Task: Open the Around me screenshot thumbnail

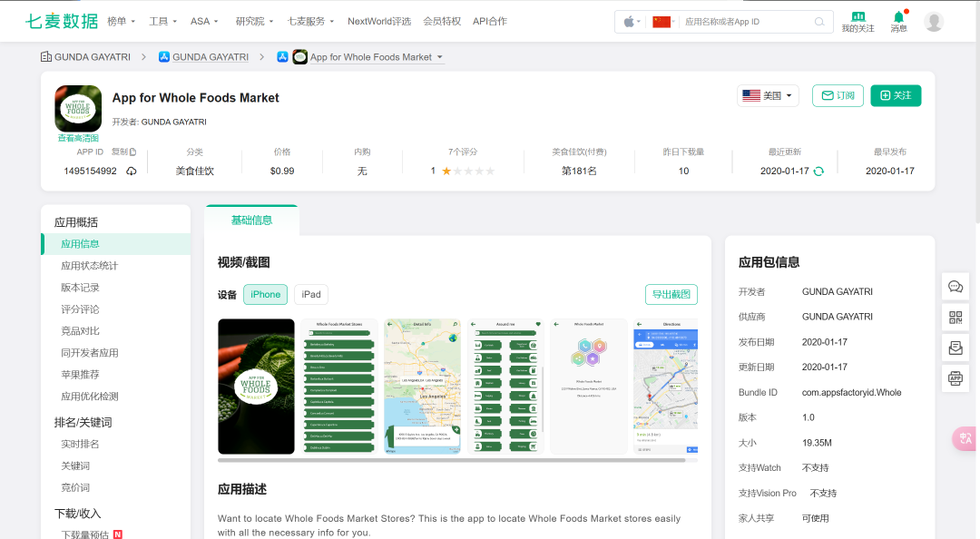Action: [x=505, y=387]
